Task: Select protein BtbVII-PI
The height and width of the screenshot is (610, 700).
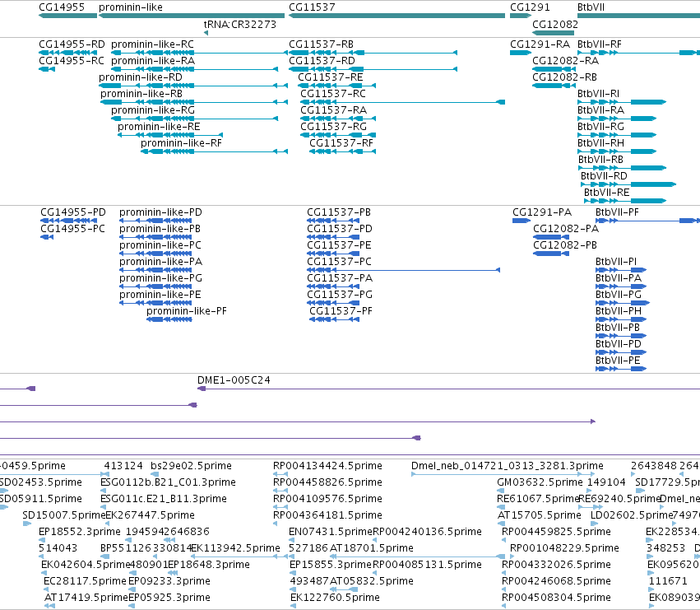Action: coord(616,262)
